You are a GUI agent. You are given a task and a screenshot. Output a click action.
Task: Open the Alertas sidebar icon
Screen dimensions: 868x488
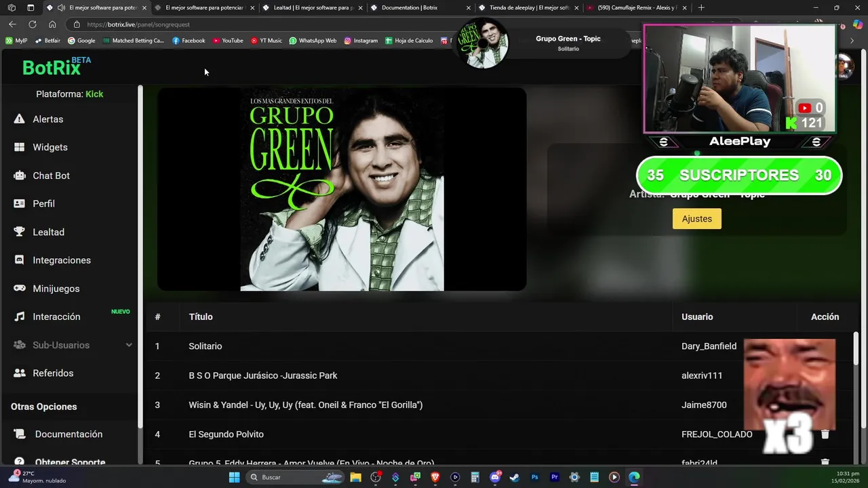click(19, 119)
